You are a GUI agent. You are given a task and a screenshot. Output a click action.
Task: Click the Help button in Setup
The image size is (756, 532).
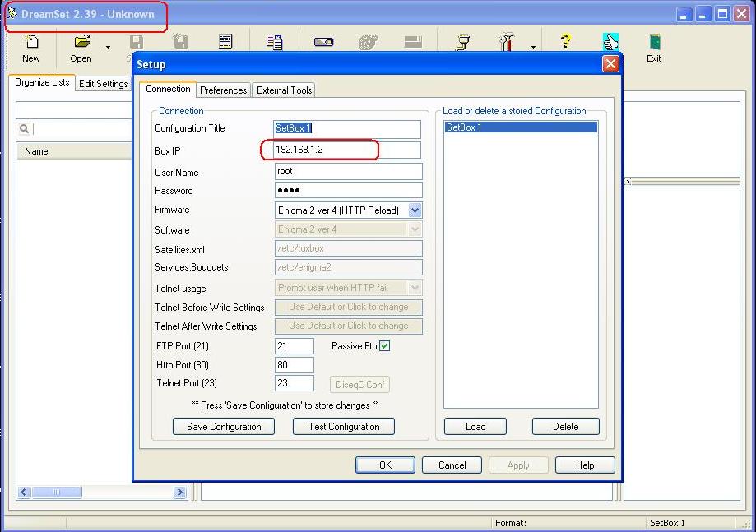(585, 465)
